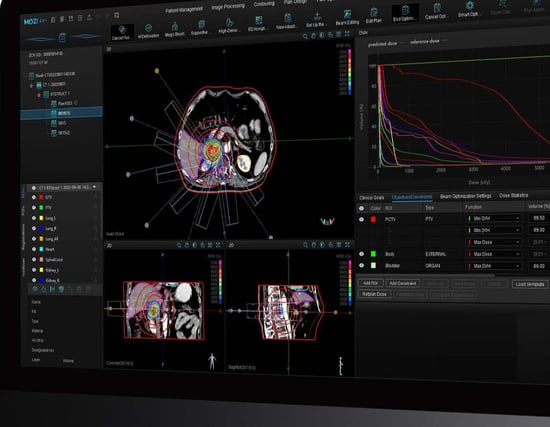This screenshot has width=550, height=427.
Task: Click the zoom magnifier in the sagittal view header
Action: (306, 245)
